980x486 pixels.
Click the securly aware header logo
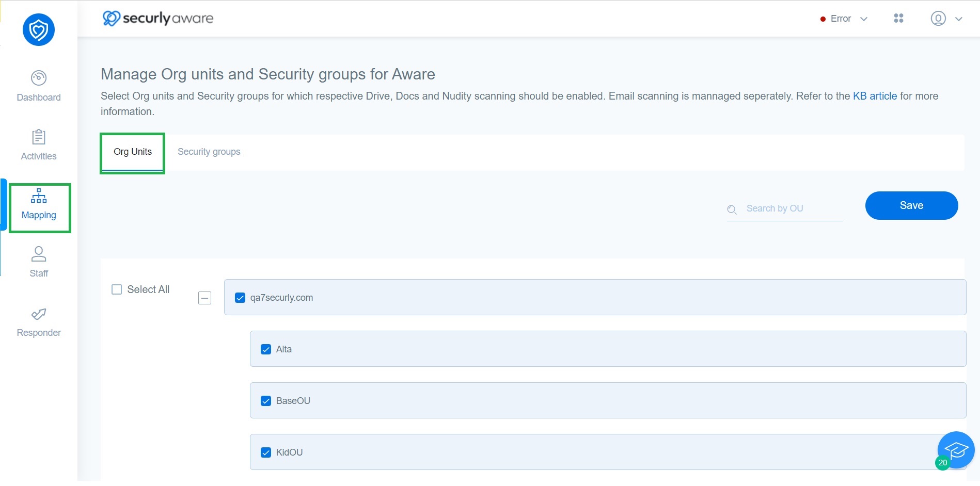pos(158,18)
